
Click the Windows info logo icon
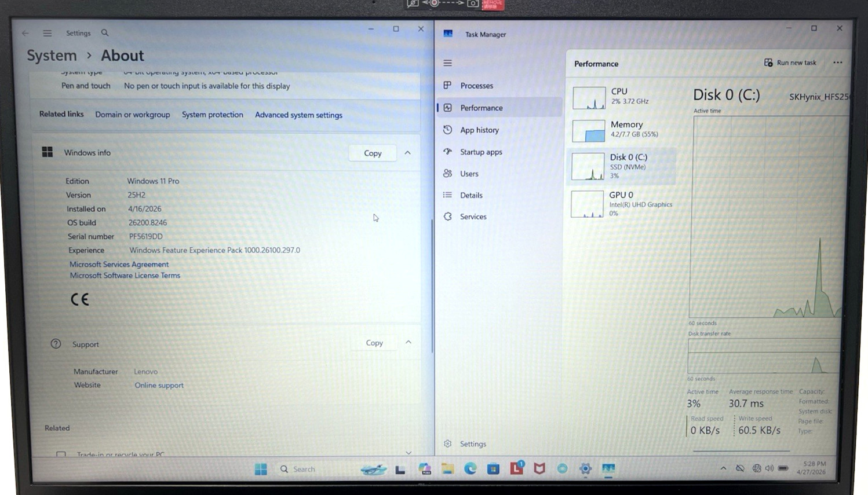(48, 152)
